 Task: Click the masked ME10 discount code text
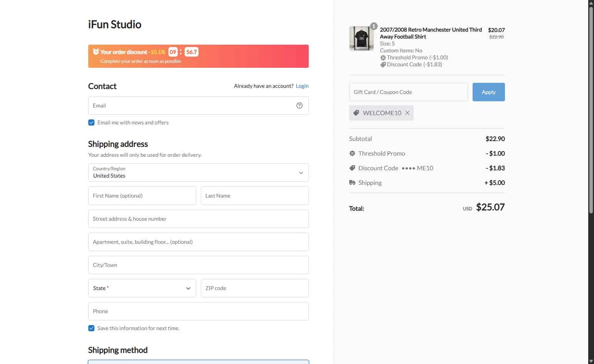pos(417,168)
